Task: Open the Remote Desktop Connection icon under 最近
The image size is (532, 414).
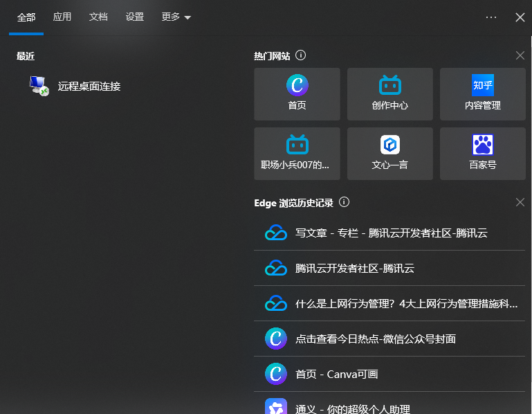Action: click(39, 86)
